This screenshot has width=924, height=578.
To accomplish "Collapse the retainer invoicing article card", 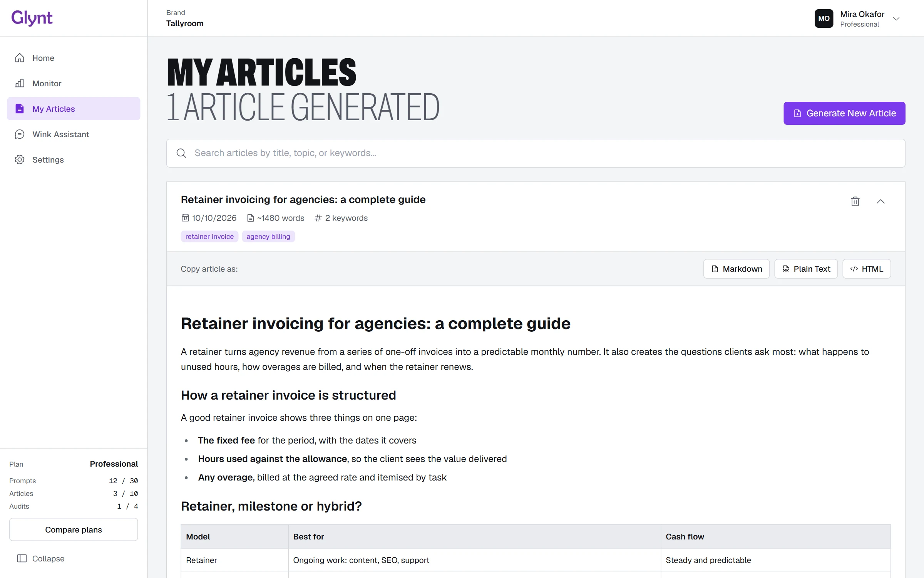I will tap(880, 201).
